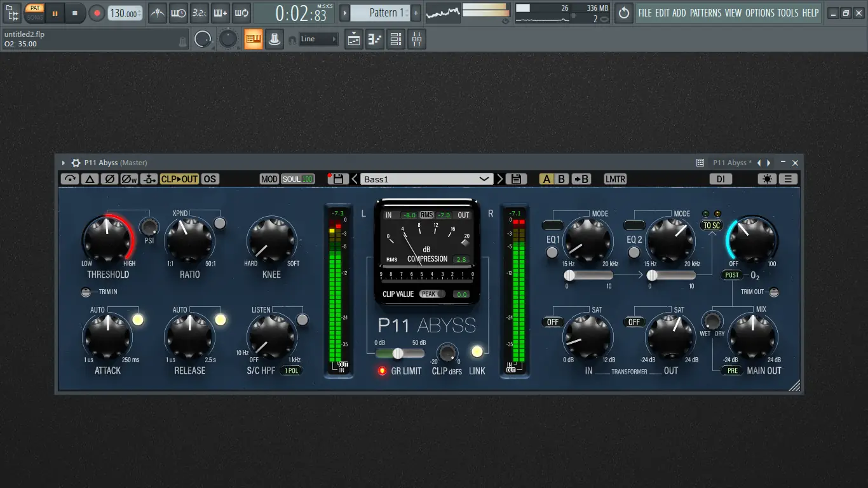Click the routing/signal-flow icon beside CLP▸OUT
This screenshot has width=868, height=488.
point(149,179)
